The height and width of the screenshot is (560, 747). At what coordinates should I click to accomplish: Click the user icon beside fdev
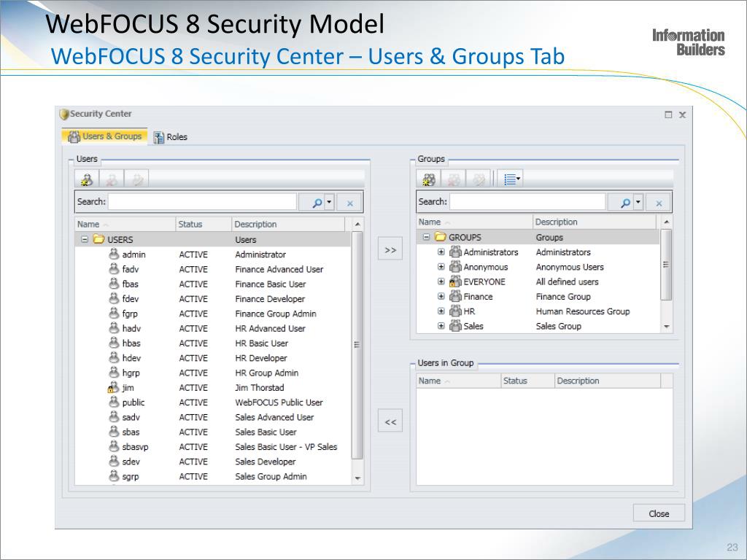click(114, 298)
